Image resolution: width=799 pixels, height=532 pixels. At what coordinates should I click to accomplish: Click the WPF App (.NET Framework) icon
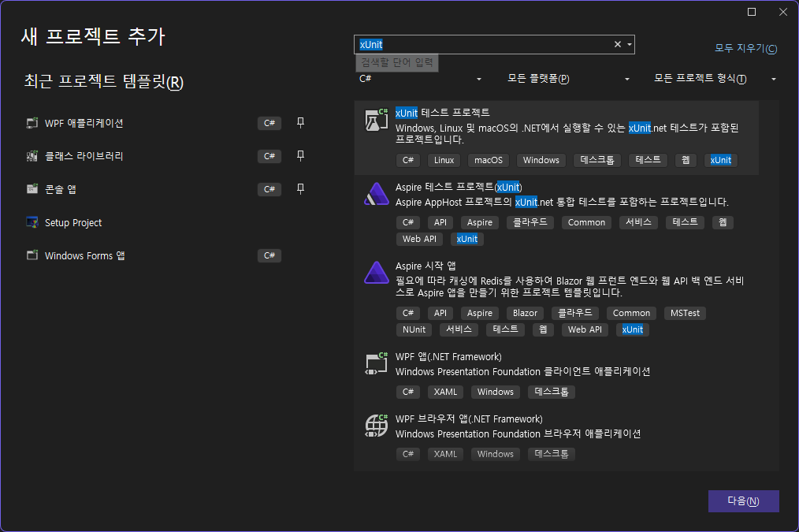[x=376, y=363]
